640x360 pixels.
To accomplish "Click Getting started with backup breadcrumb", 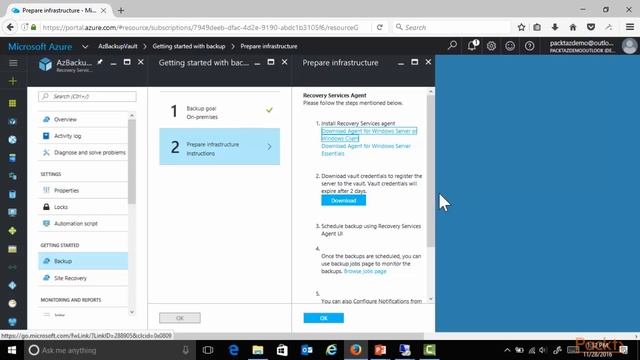I will 189,46.
